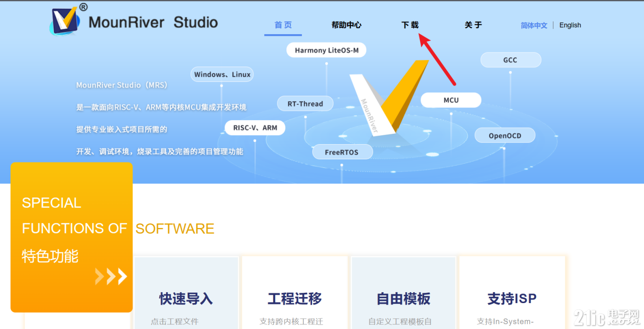The height and width of the screenshot is (329, 644).
Task: Click the MounRiver Studio（MRS）intro line
Action: click(x=122, y=85)
